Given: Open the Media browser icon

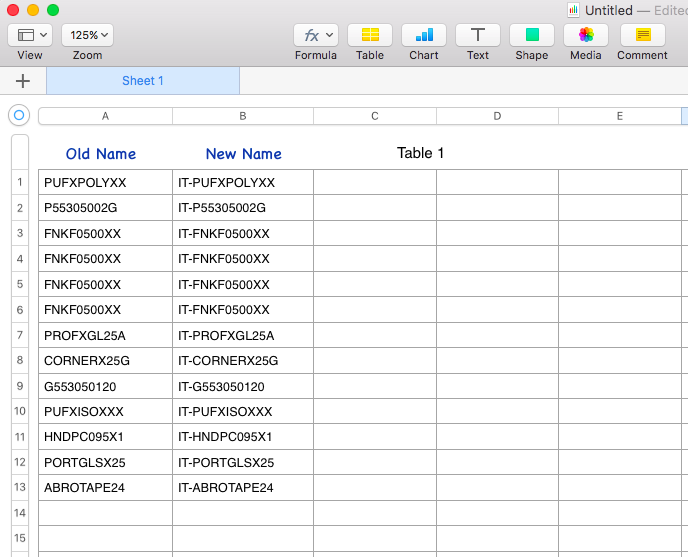Looking at the screenshot, I should point(586,35).
